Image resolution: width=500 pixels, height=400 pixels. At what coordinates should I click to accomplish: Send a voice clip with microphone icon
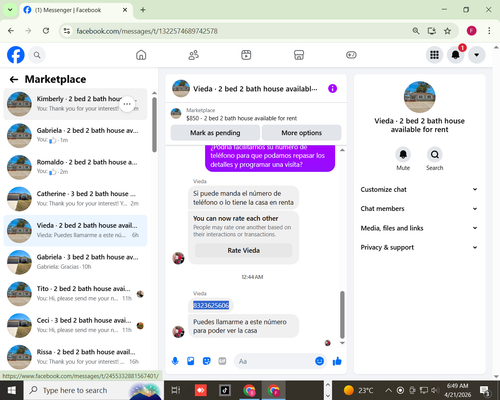(x=175, y=361)
